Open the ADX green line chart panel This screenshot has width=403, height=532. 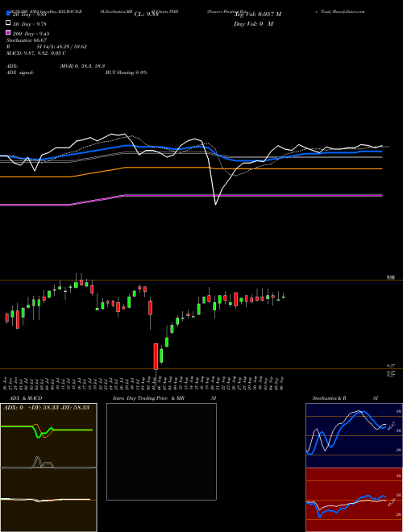coord(48,435)
